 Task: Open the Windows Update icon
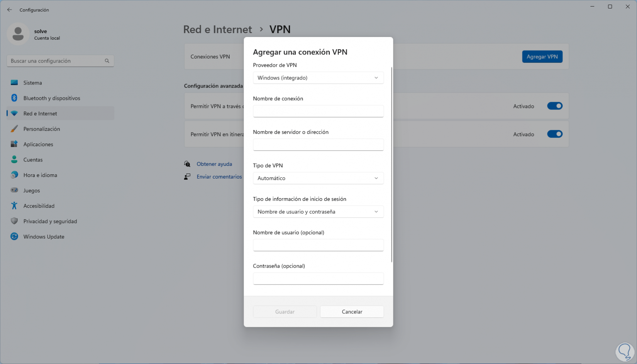(14, 237)
